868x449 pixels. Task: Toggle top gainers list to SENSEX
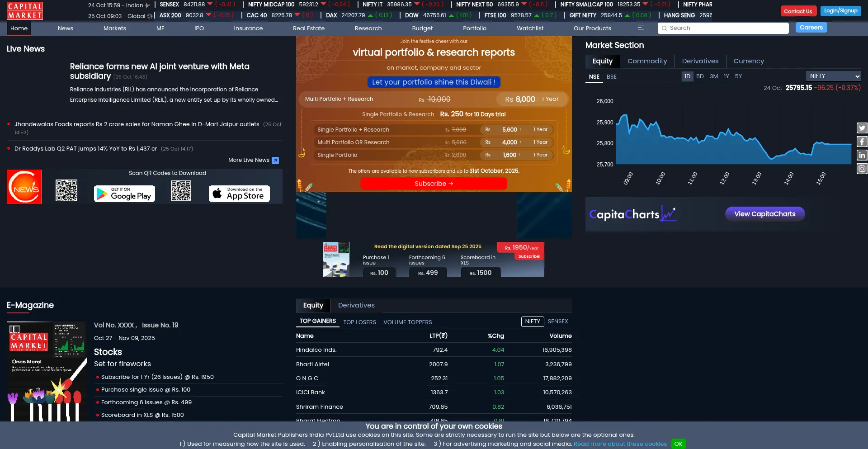557,321
